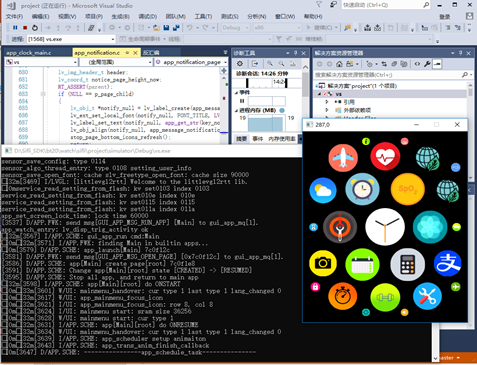Select the 内存使用率 tab in diagnostic tools
Image resolution: width=477 pixels, height=365 pixels.
coord(282,139)
